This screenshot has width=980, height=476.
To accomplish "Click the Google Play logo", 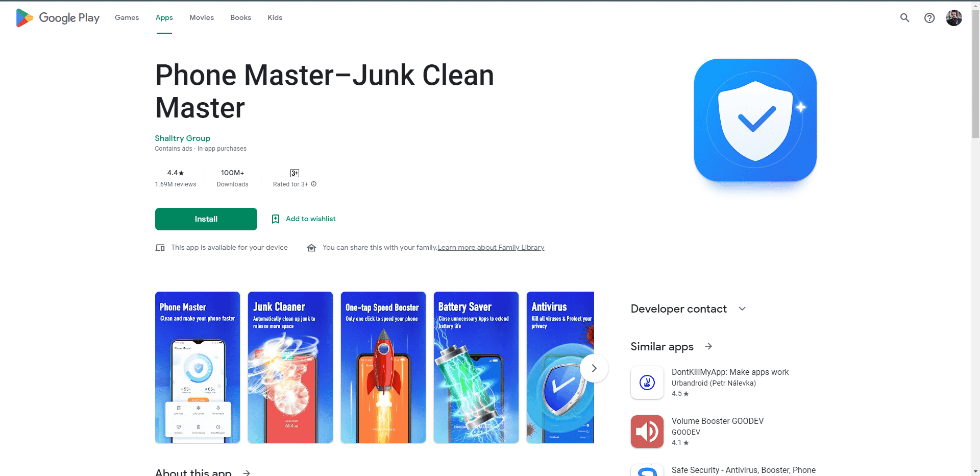I will tap(58, 18).
